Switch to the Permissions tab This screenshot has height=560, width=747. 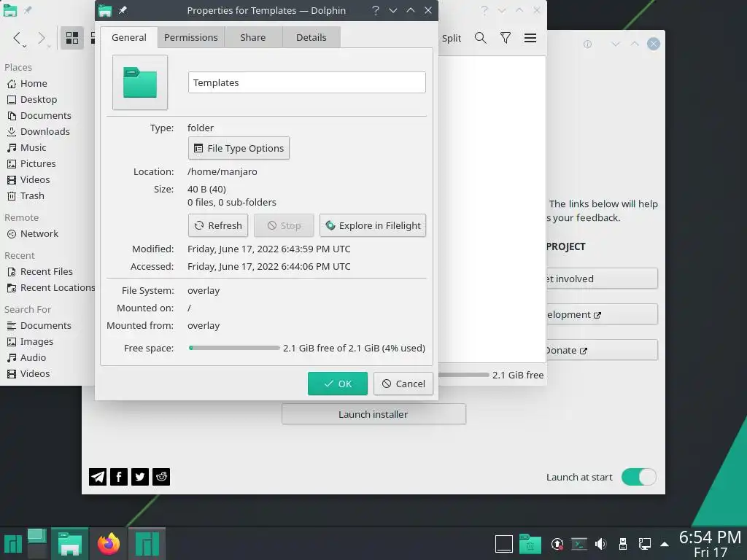coord(190,37)
